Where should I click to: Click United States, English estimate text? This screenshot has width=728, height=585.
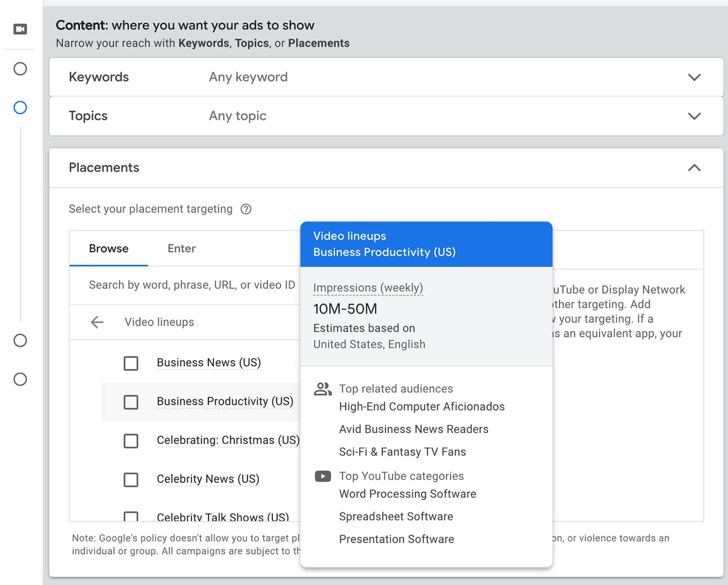(369, 344)
